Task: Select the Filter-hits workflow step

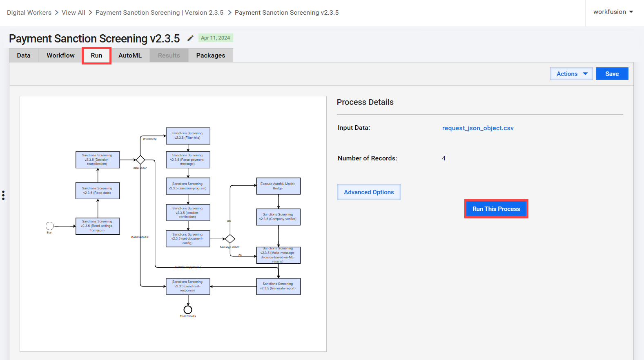Action: point(188,136)
